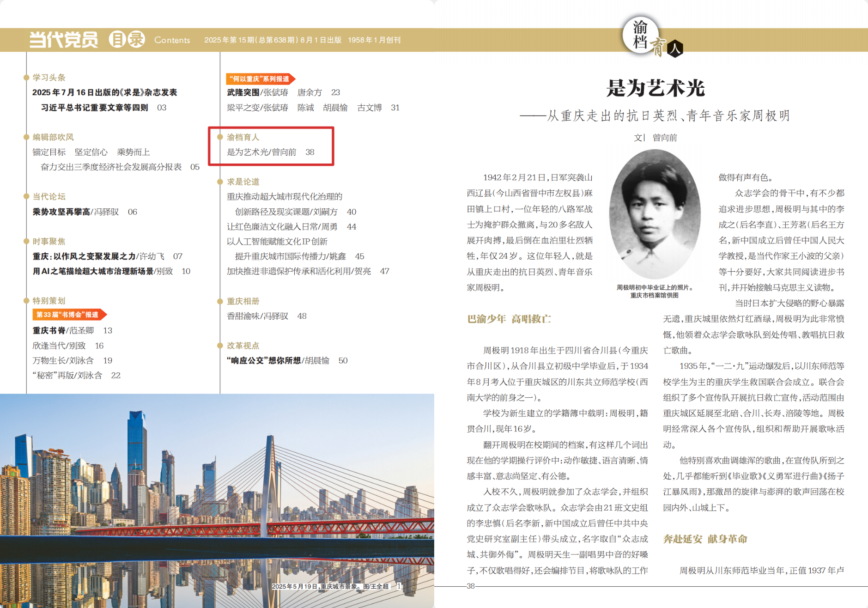Viewport: 868px width, 608px height.
Task: Click the bullet dot beside 重庆相册
Action: point(220,301)
